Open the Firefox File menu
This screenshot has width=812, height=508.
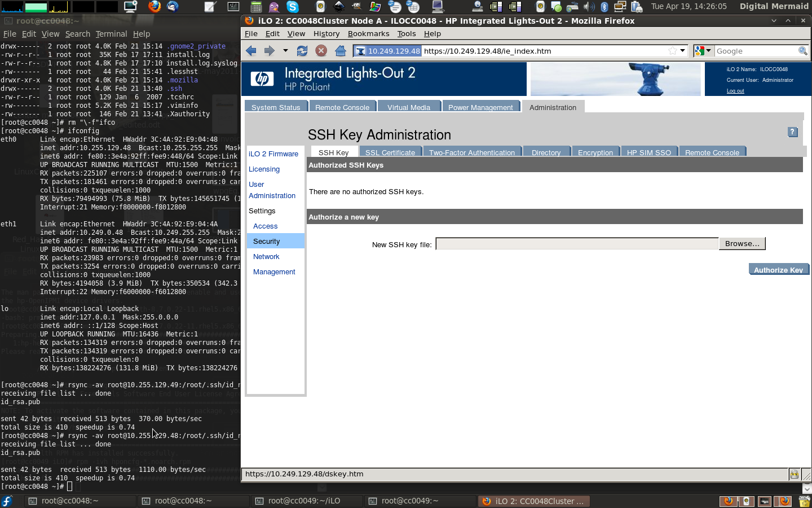coord(251,34)
